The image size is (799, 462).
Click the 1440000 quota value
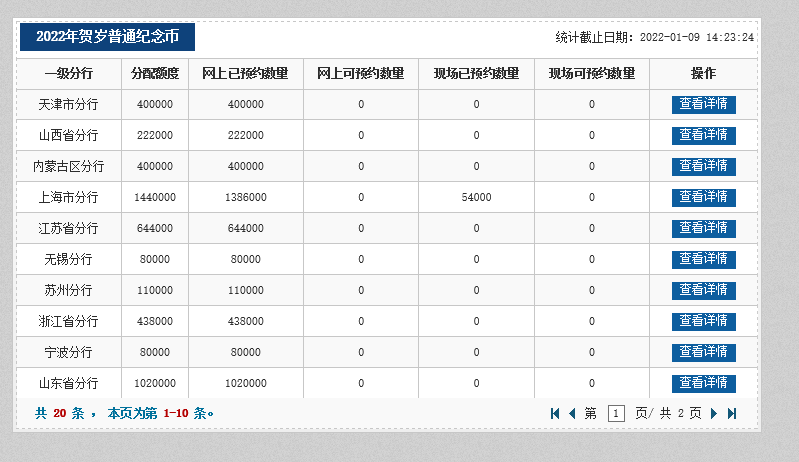(x=155, y=198)
